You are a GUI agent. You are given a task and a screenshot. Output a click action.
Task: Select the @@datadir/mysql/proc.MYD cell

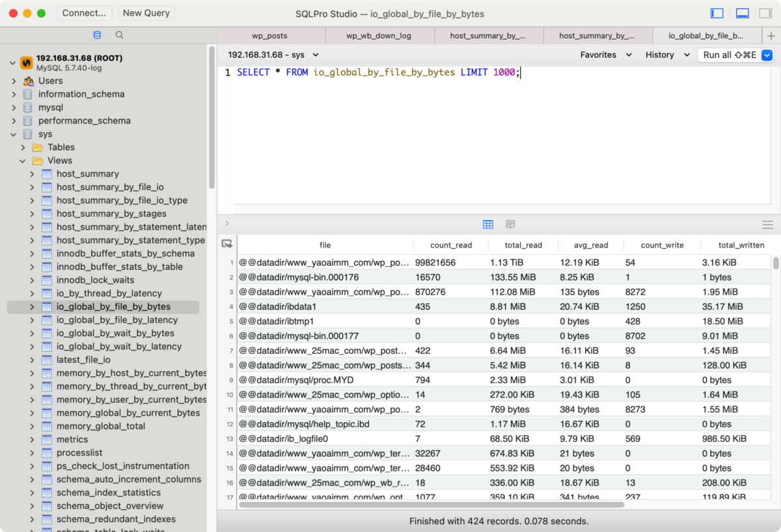click(325, 380)
